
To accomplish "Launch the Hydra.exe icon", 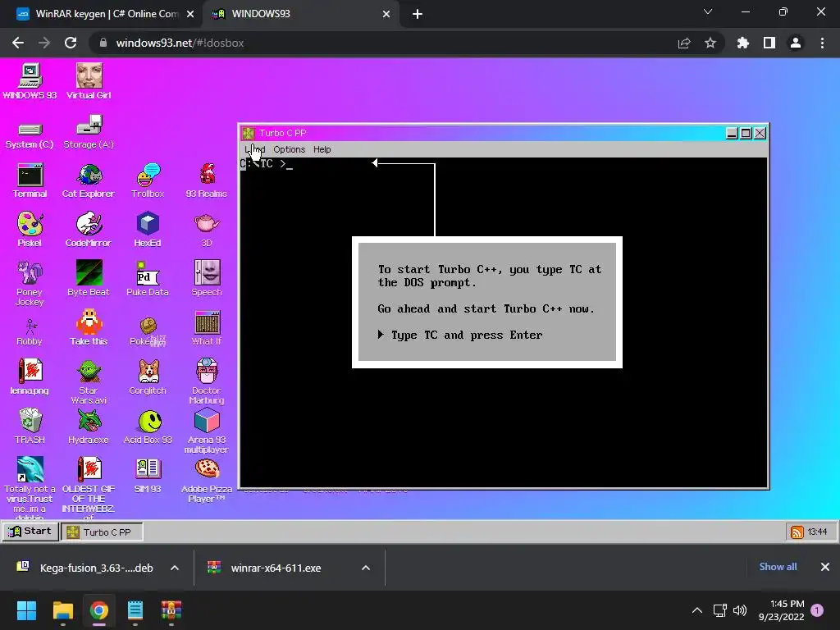I will [89, 427].
